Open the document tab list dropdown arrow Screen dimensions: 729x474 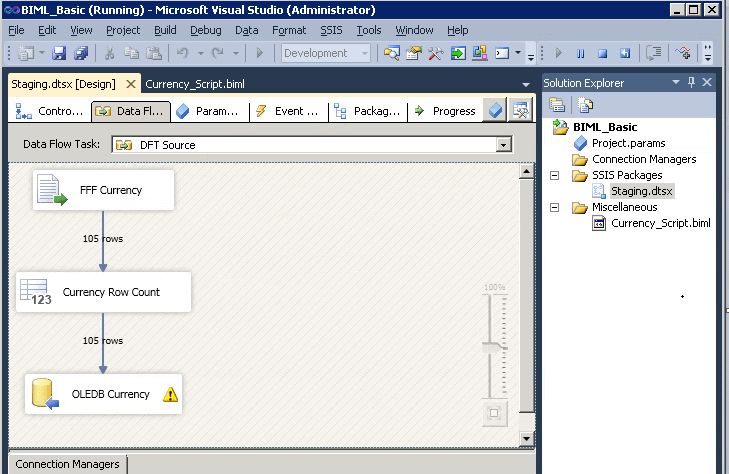click(526, 85)
